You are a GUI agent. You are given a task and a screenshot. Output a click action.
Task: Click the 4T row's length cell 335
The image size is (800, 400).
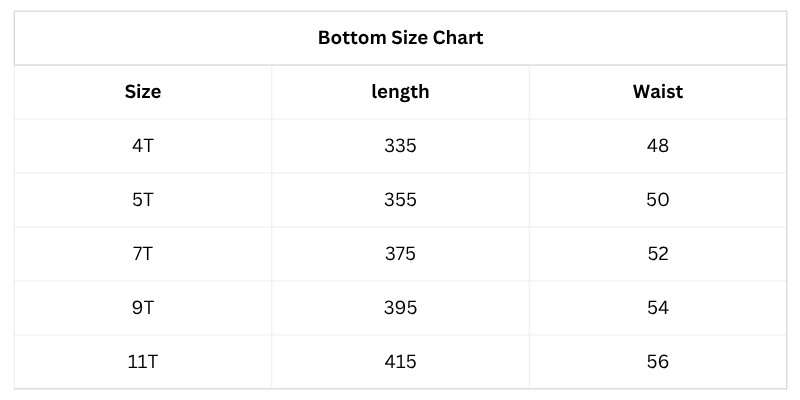(x=400, y=146)
